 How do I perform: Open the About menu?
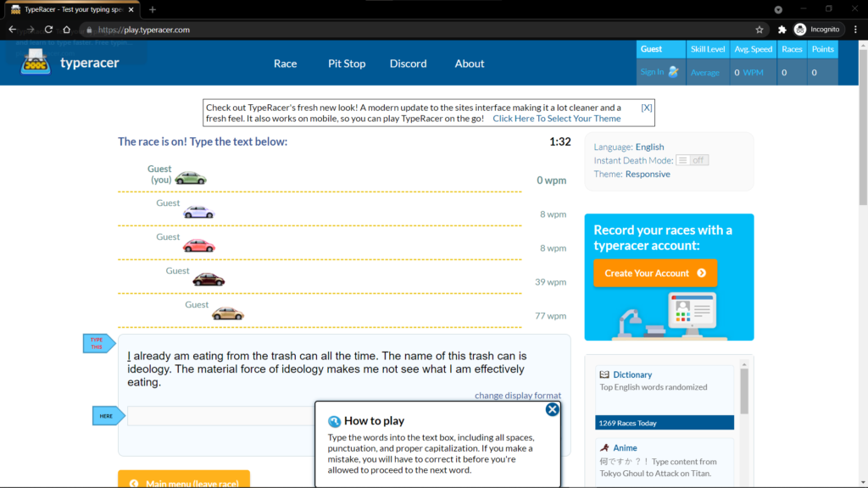pyautogui.click(x=470, y=64)
